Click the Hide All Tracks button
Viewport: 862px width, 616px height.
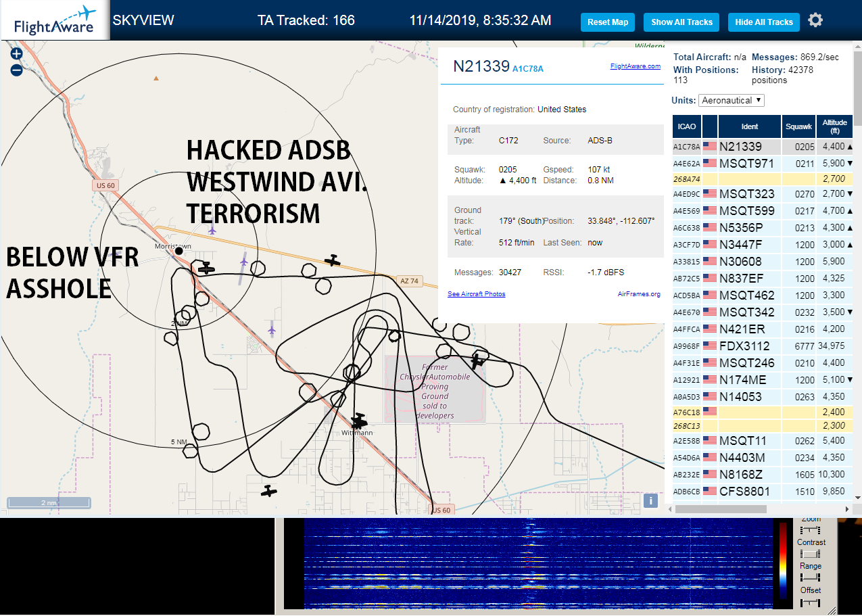(764, 22)
